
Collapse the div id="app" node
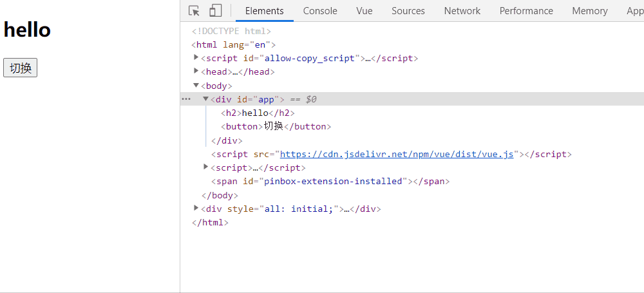(x=206, y=99)
